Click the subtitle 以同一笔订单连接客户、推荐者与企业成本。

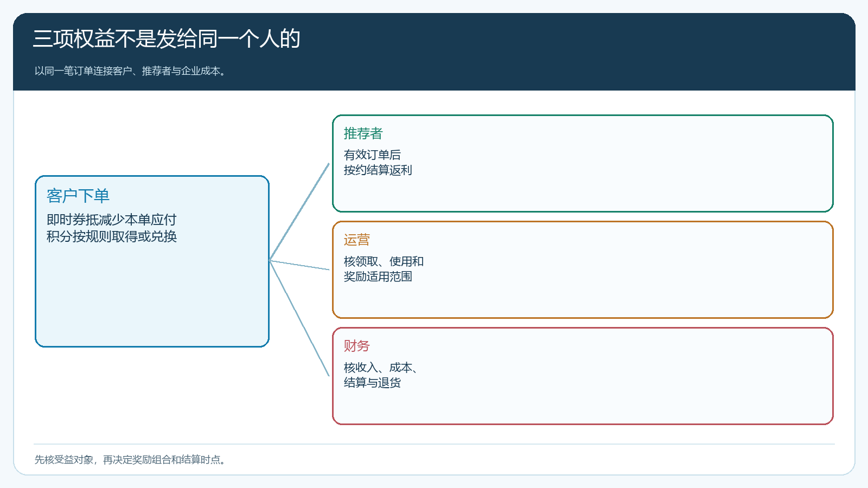131,71
